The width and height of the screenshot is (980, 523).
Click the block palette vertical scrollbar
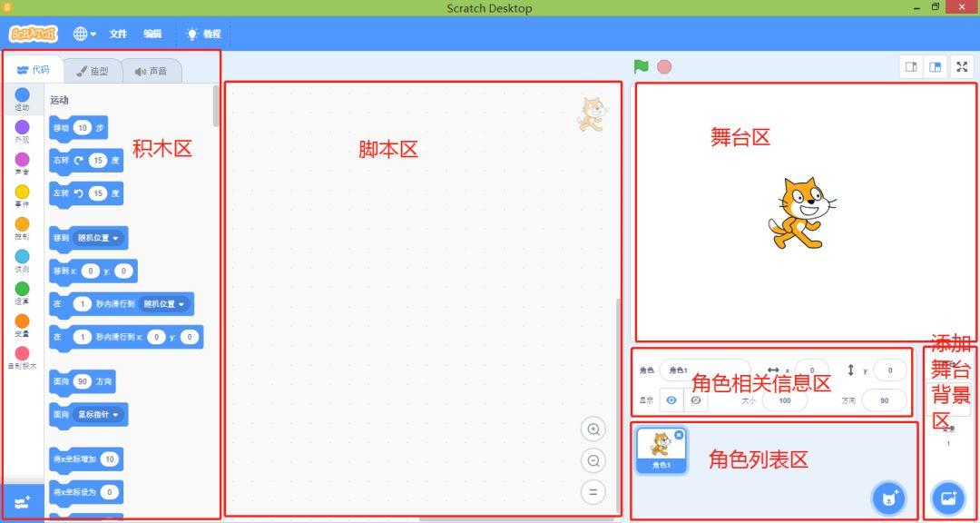[x=216, y=106]
